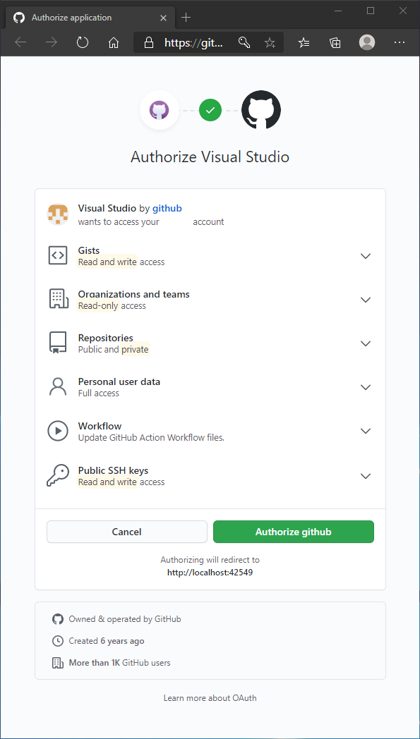Expand the Workflow permission chevron

pyautogui.click(x=365, y=431)
